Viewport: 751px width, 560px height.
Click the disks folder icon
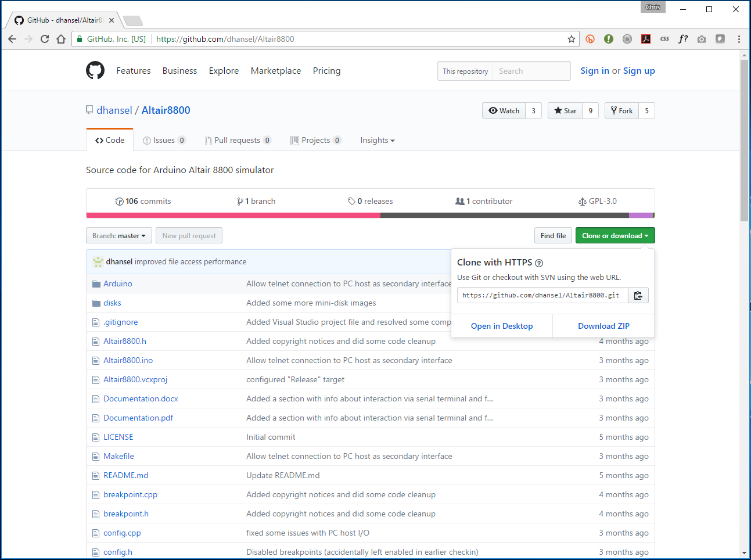(96, 303)
